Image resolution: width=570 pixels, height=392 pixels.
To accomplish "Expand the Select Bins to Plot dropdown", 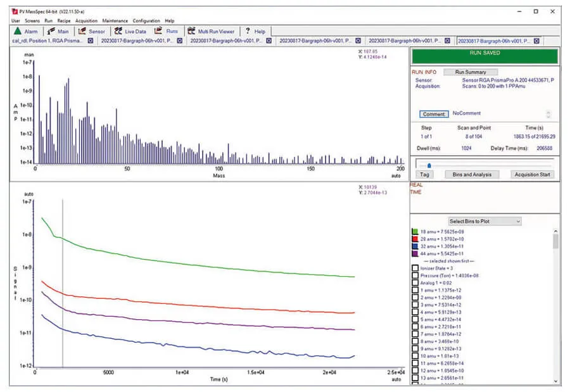I will [485, 221].
